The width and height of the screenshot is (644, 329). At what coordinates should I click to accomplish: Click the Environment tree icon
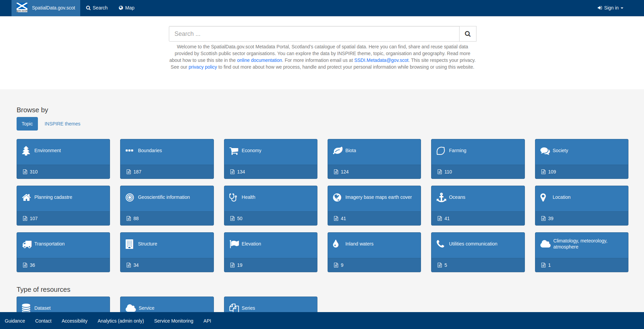pyautogui.click(x=26, y=151)
